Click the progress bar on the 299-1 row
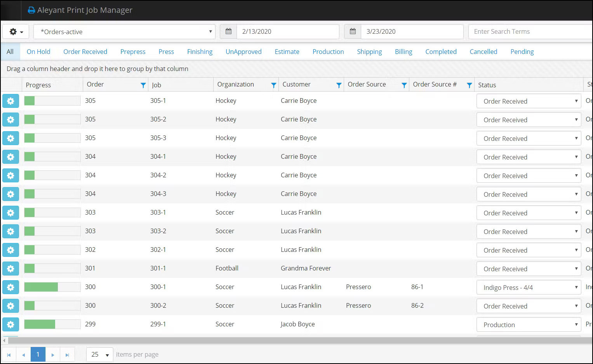This screenshot has width=593, height=364. (52, 324)
